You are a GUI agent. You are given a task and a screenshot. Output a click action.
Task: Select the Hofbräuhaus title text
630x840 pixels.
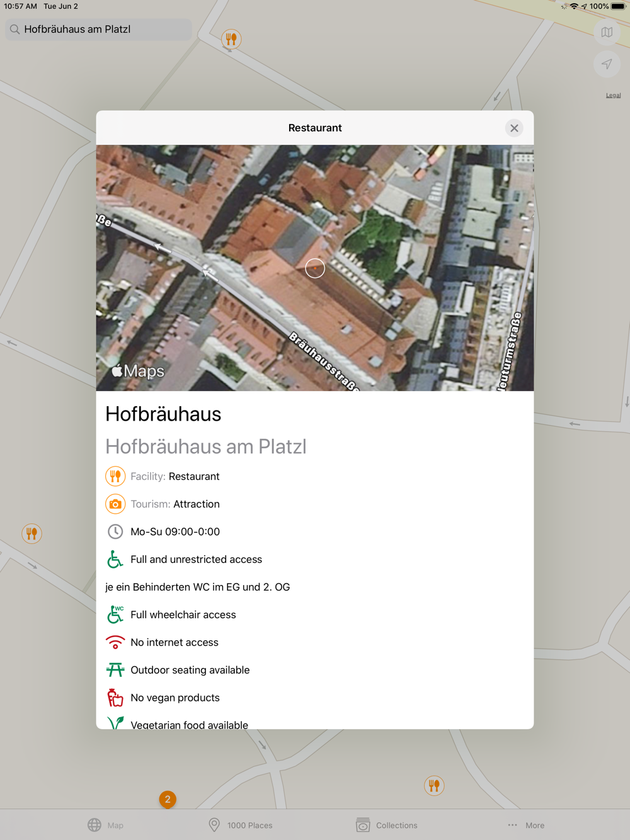pos(163,414)
